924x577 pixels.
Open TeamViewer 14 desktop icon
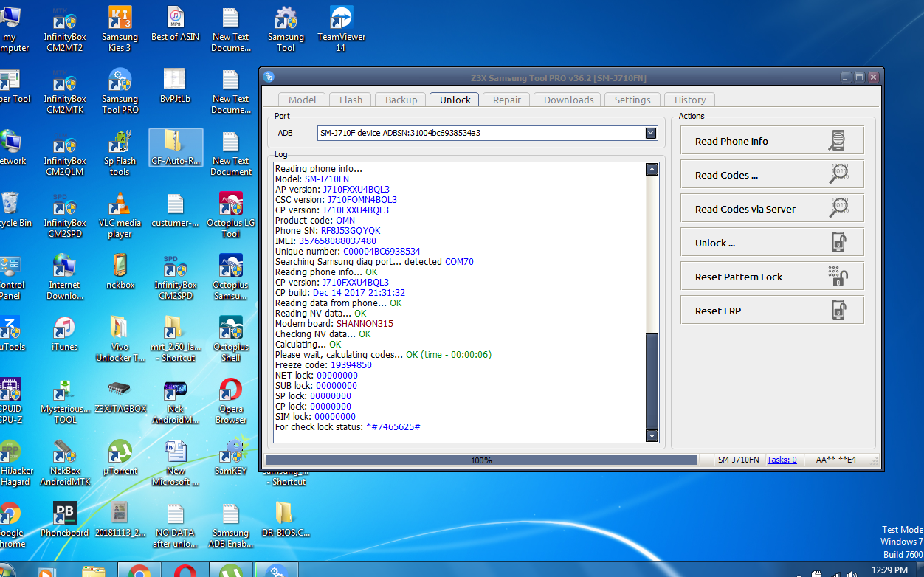tap(341, 30)
